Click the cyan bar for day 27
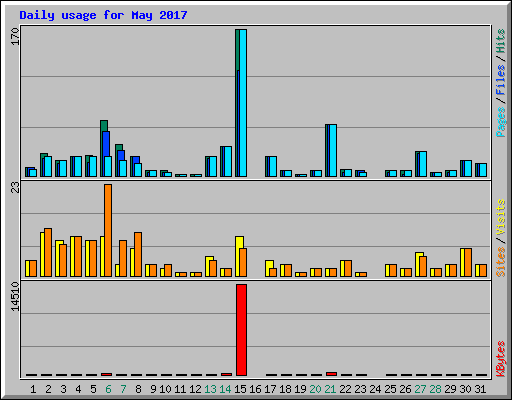This screenshot has height=400, width=512. point(423,164)
